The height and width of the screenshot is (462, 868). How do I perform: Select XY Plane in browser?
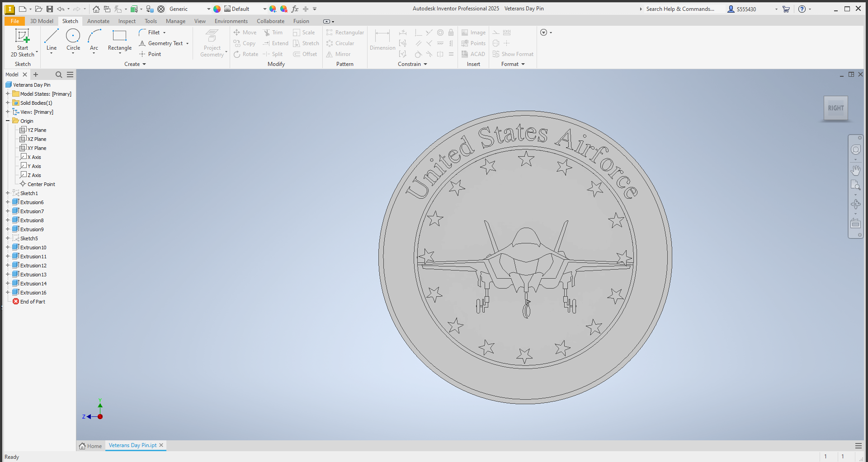[x=33, y=148]
